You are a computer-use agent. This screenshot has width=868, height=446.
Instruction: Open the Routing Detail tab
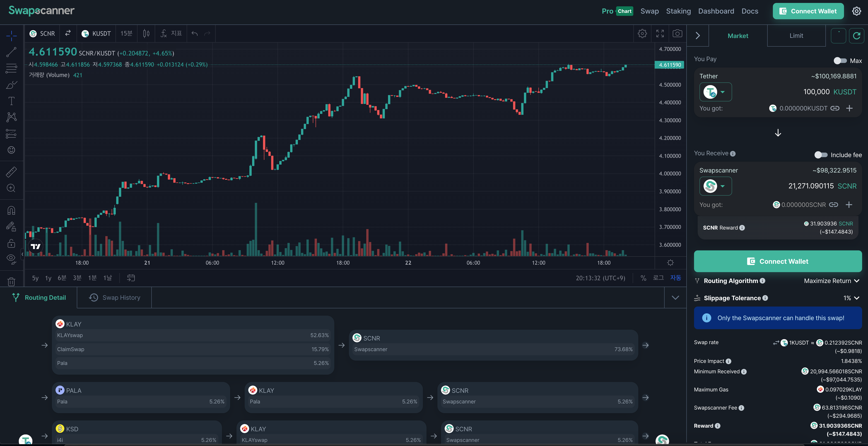[x=39, y=297]
